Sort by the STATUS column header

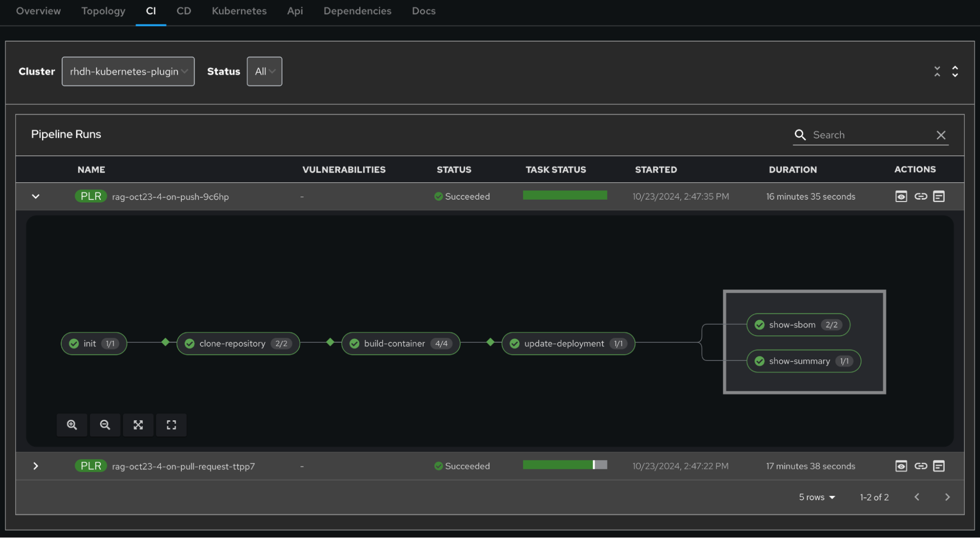click(454, 170)
